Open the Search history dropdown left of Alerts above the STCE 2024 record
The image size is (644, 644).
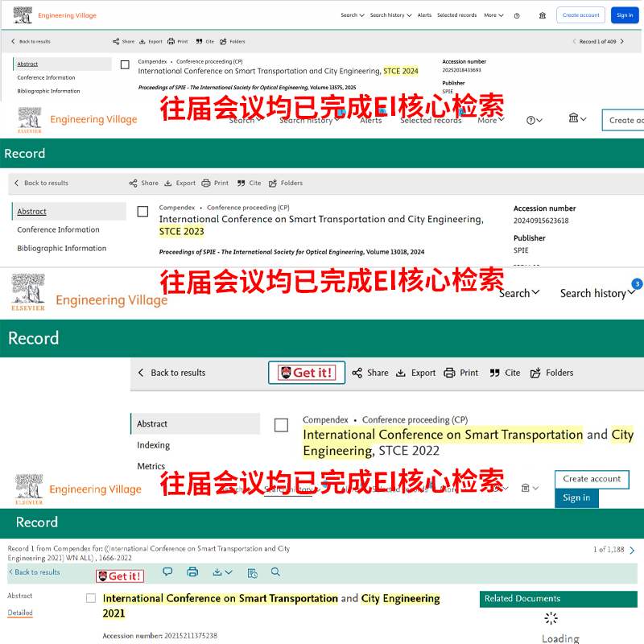[390, 15]
